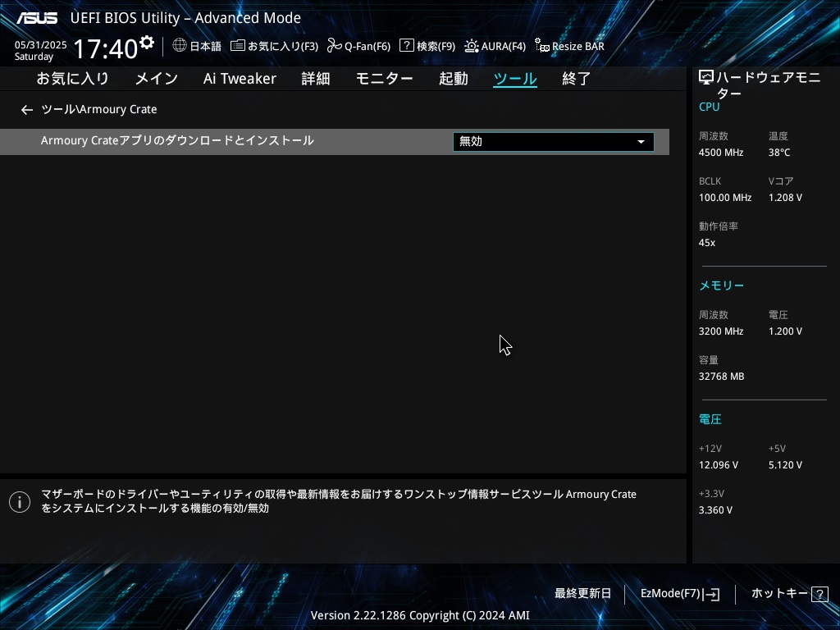This screenshot has height=630, width=840.
Task: Click the Q-Fan(F6) label
Action: (x=367, y=46)
